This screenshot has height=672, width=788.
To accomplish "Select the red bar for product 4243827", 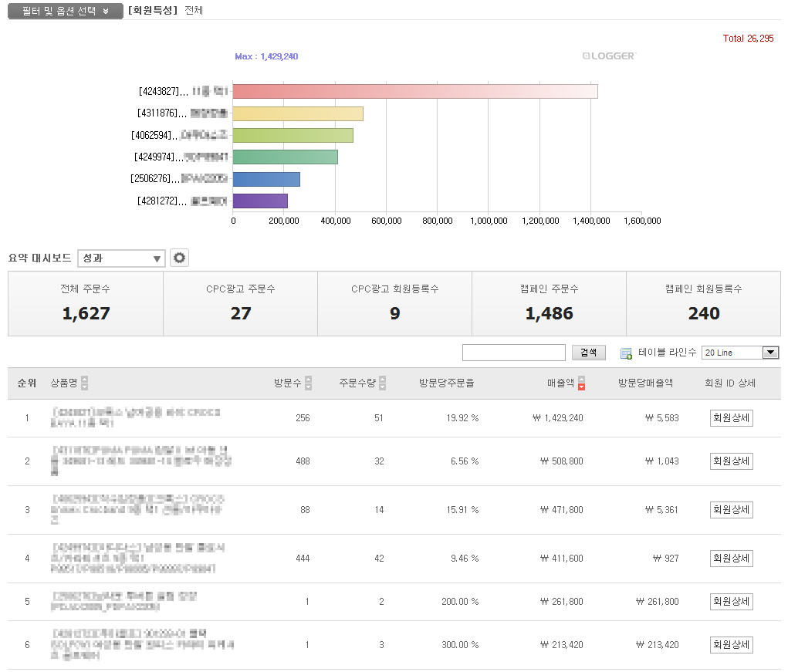I will (414, 91).
